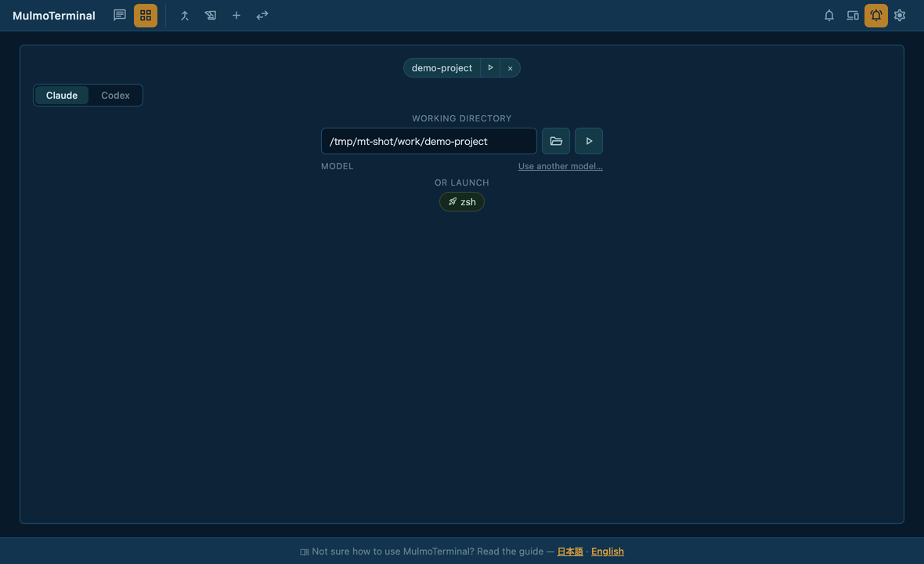Open the Use another model link

pos(561,166)
